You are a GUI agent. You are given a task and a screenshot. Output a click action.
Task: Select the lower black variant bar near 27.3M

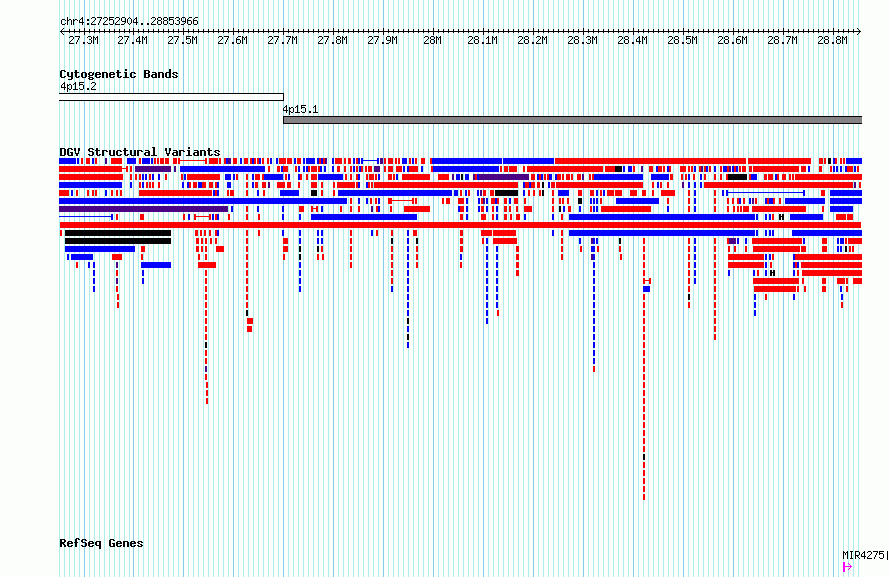tap(118, 241)
